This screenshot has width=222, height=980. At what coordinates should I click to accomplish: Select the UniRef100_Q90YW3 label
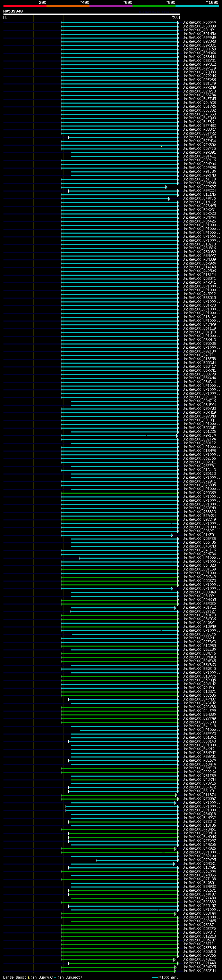tap(199, 408)
